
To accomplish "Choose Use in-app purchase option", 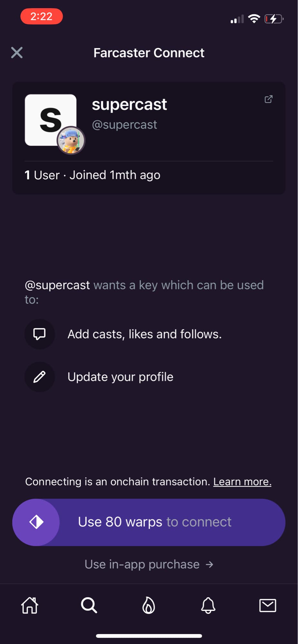I will pyautogui.click(x=149, y=564).
